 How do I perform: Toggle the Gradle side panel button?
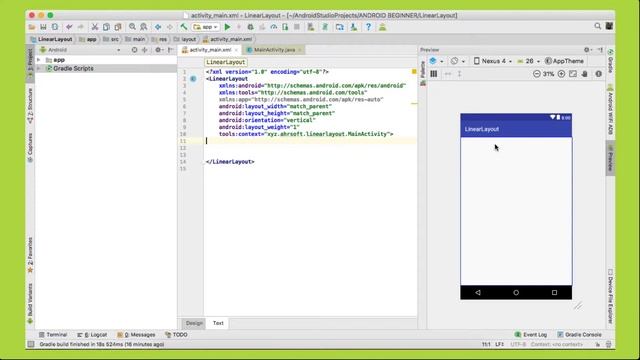point(610,61)
